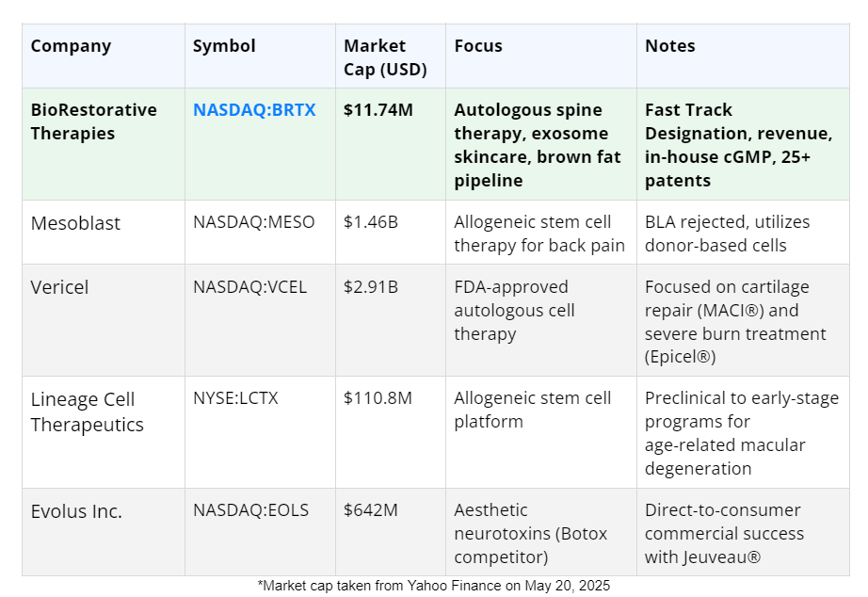Image resolution: width=868 pixels, height=597 pixels.
Task: Click the Aesthetic neurotoxins focus cell
Action: (530, 533)
